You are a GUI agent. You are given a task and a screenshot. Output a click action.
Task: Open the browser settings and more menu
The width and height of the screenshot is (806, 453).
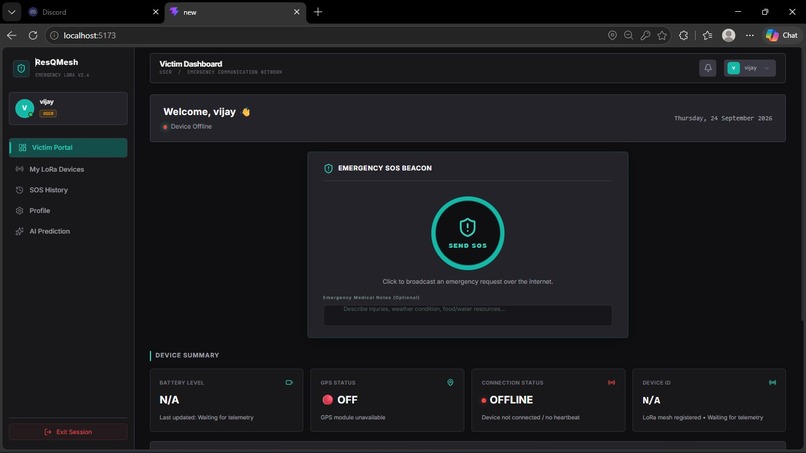click(750, 35)
